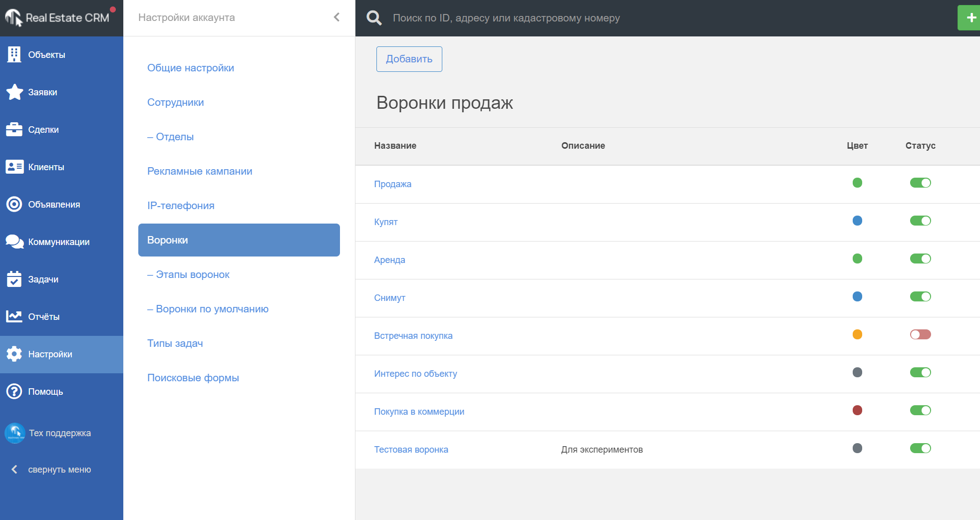
Task: Collapse the Настройки аккаунта panel chevron
Action: [x=336, y=17]
